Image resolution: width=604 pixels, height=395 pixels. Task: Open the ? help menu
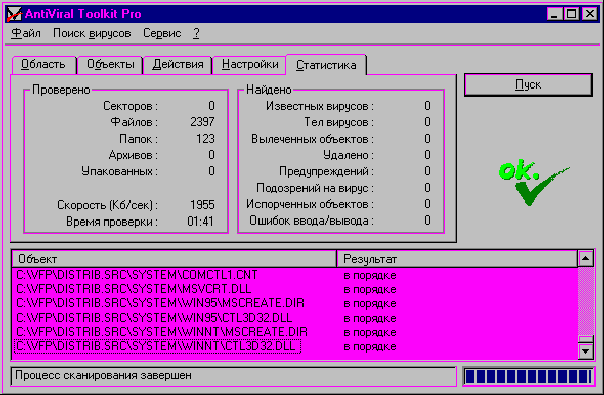click(x=196, y=34)
